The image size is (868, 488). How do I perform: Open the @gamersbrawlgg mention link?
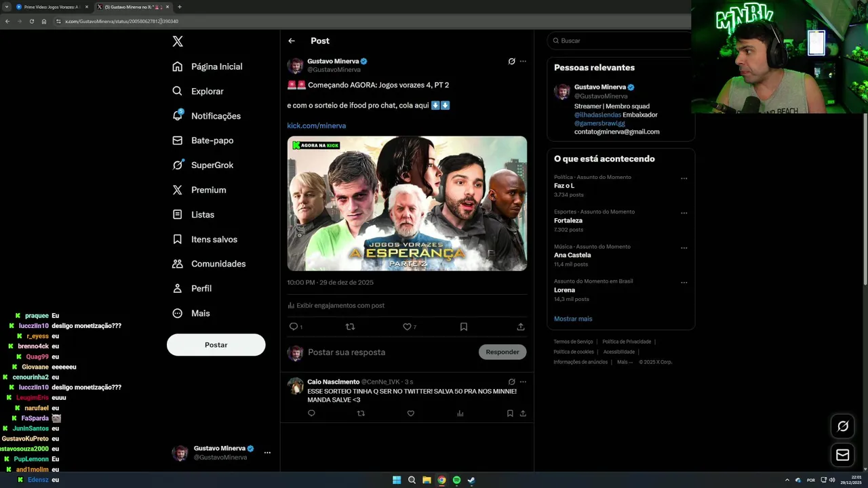[599, 123]
